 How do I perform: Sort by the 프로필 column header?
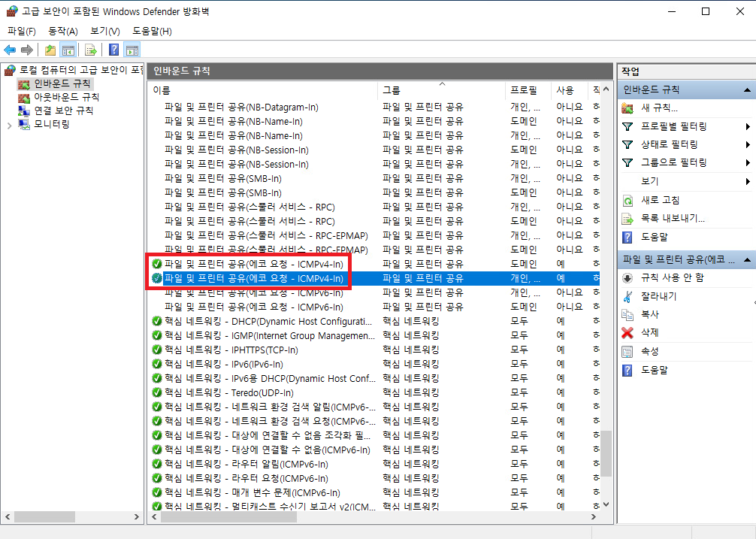coord(528,90)
